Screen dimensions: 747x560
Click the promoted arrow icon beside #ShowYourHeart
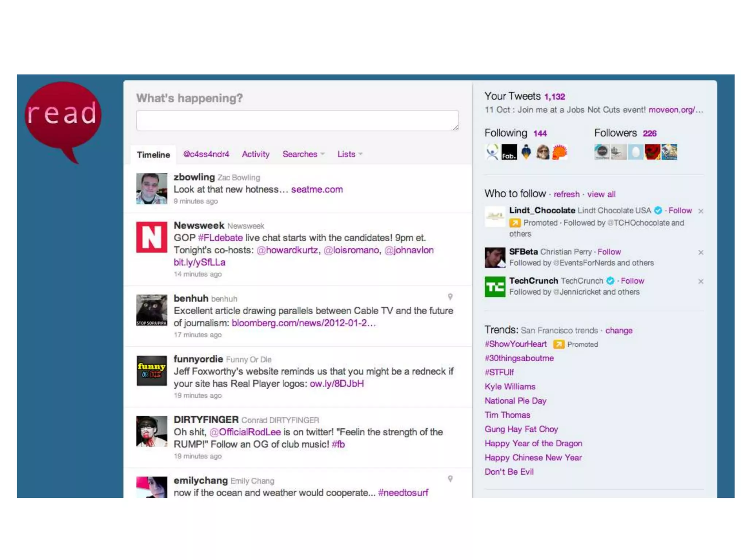(x=558, y=344)
